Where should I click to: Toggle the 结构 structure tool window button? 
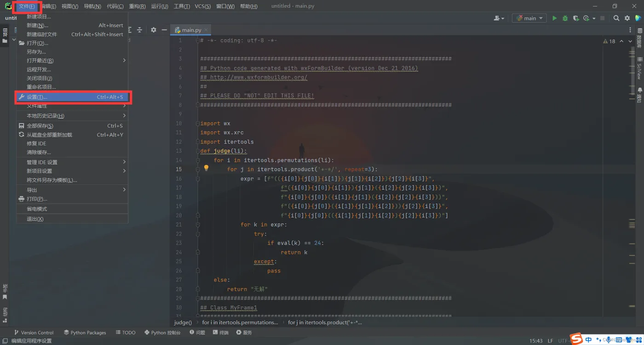pos(5,315)
